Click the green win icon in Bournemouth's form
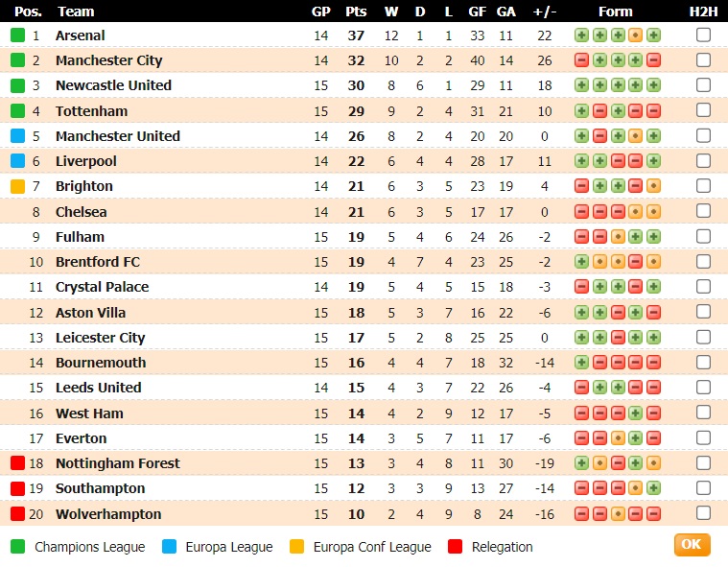 pyautogui.click(x=581, y=363)
